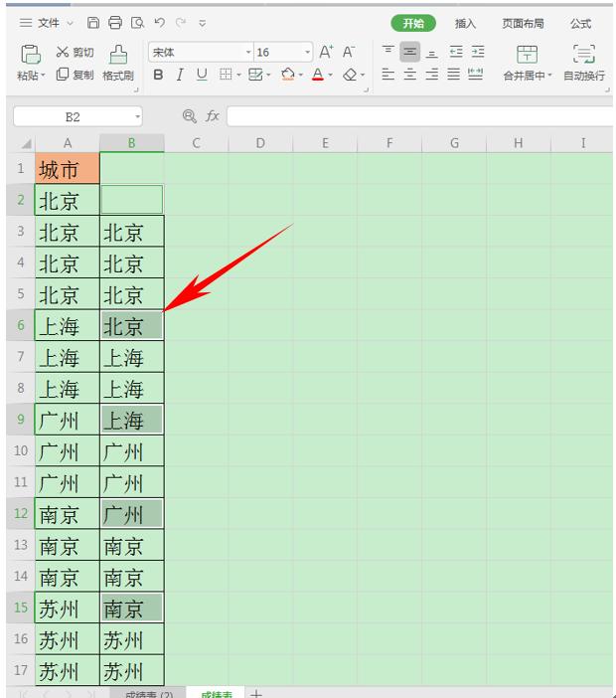Image resolution: width=616 pixels, height=698 pixels.
Task: Add a new sheet with plus
Action: click(256, 694)
